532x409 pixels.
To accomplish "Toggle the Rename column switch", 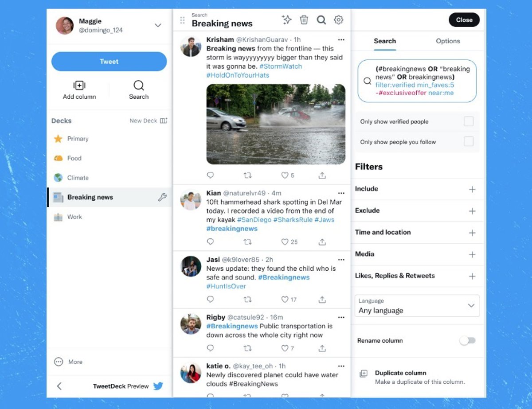I will (x=467, y=341).
